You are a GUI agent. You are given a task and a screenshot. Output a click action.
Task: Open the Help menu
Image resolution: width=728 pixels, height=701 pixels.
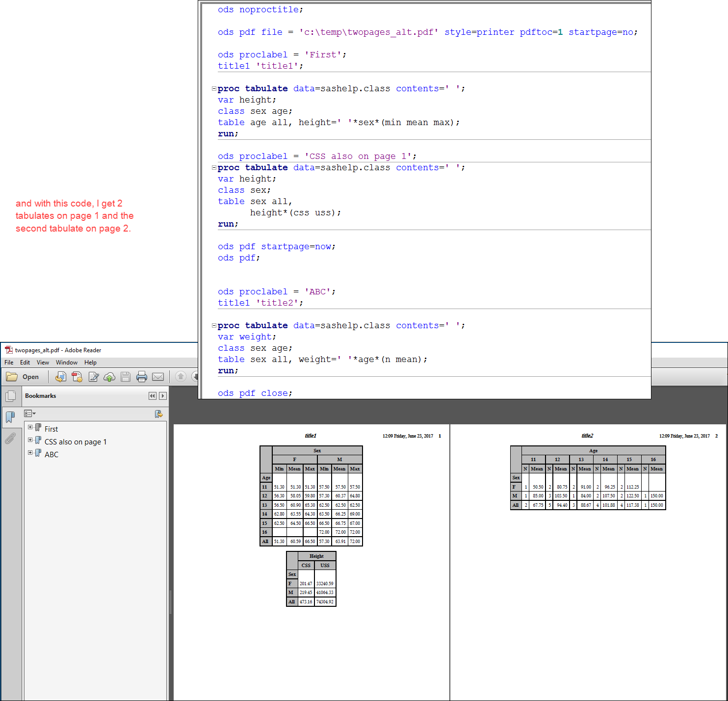pos(90,363)
